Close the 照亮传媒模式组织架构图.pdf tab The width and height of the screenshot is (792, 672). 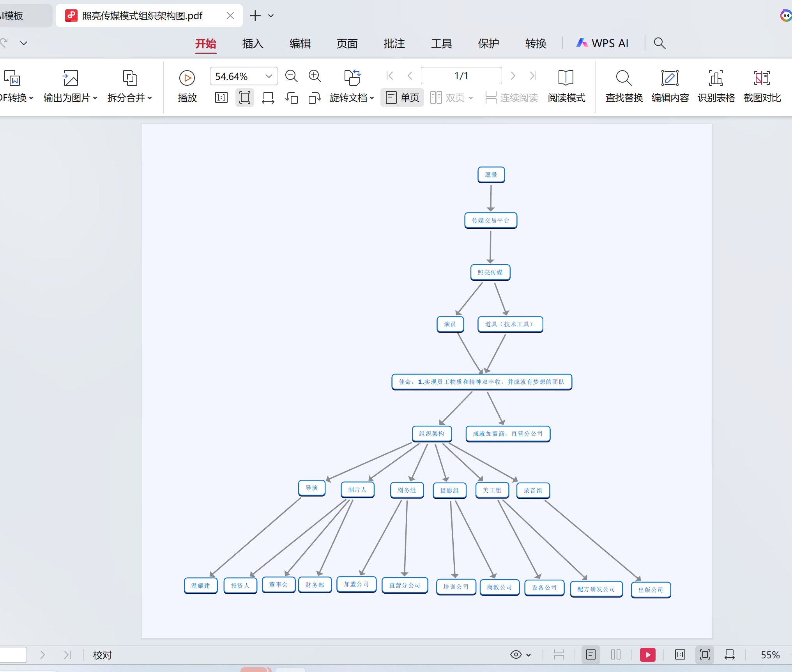[x=230, y=16]
